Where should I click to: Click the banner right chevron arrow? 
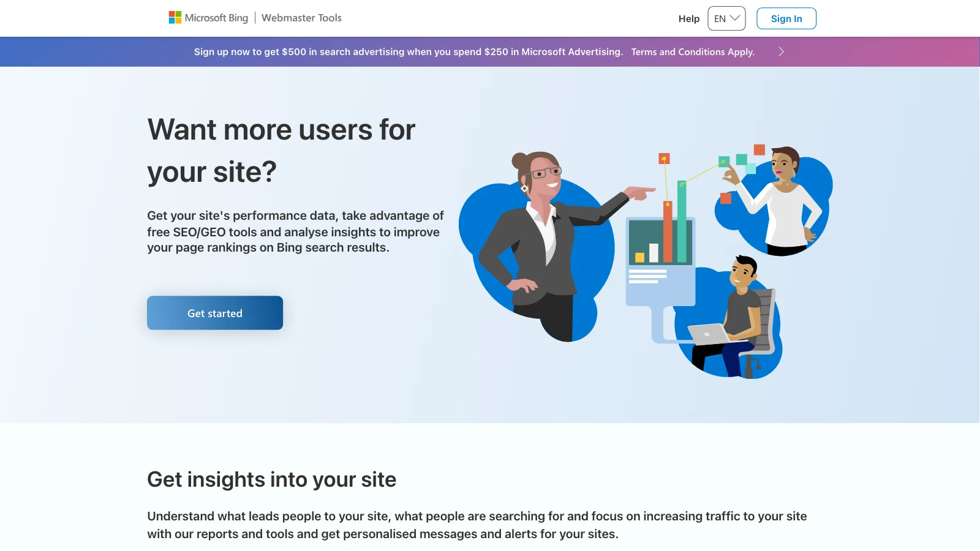(x=781, y=52)
